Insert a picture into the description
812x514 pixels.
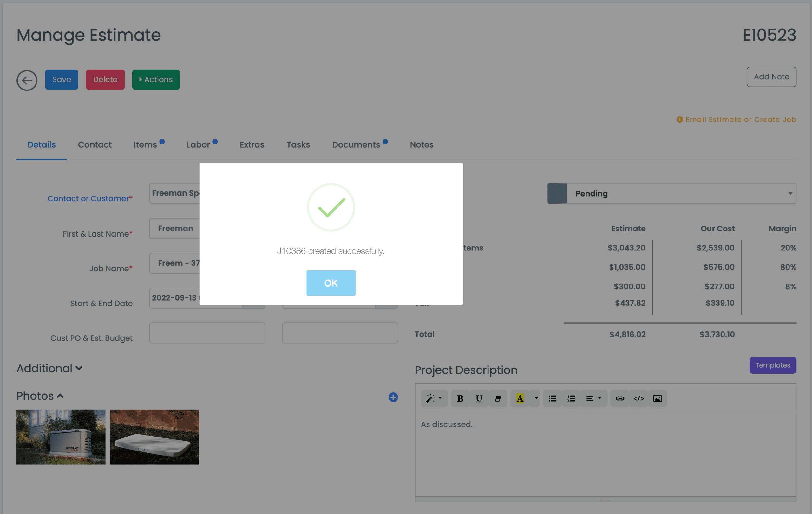click(658, 398)
